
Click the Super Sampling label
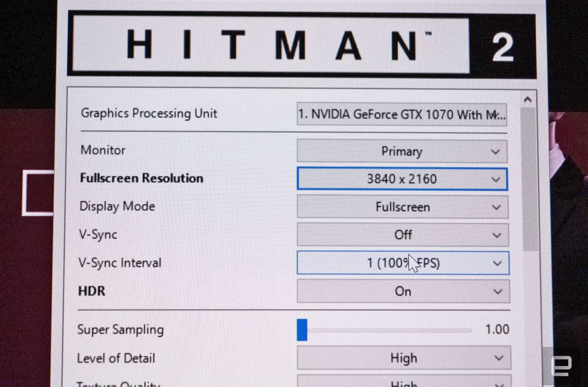click(x=121, y=330)
